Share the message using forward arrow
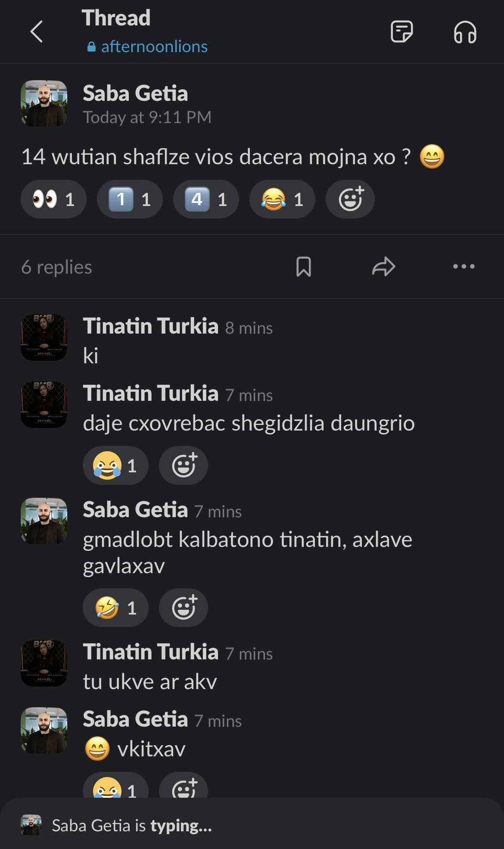The width and height of the screenshot is (504, 849). click(383, 266)
